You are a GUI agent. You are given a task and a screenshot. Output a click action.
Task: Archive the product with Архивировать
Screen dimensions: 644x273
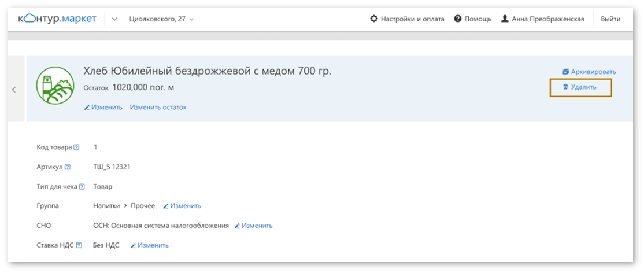[x=589, y=72]
